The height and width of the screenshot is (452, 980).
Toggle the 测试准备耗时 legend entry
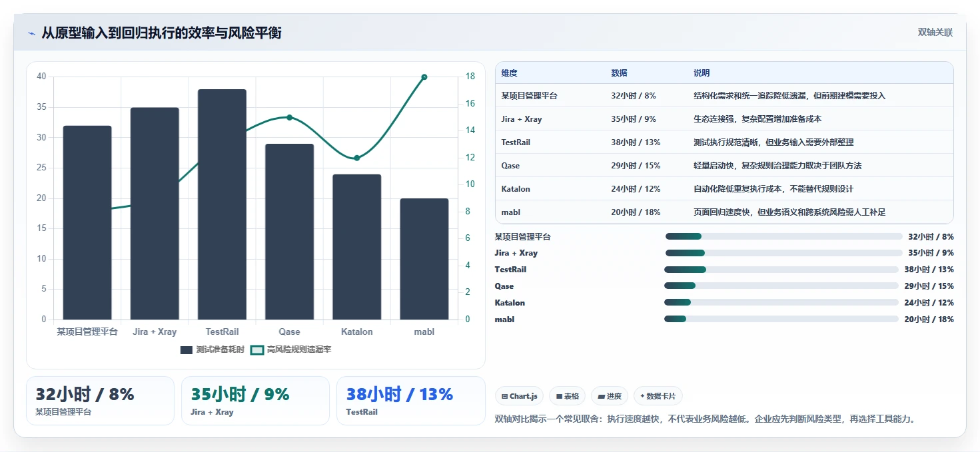point(213,349)
